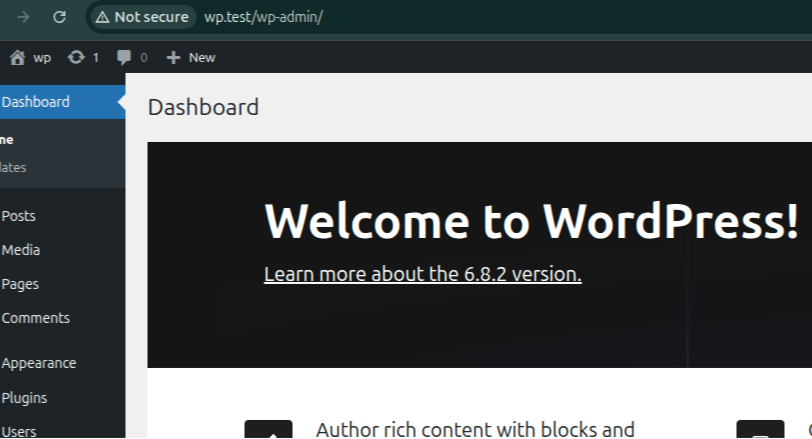Click Author rich content with blocks text
The height and width of the screenshot is (439, 812).
pos(475,430)
